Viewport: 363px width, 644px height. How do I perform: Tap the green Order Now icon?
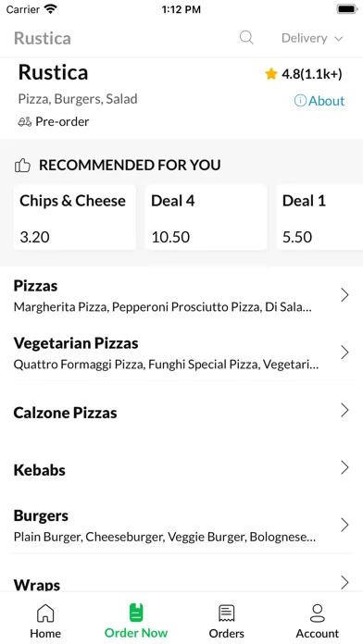tap(136, 613)
